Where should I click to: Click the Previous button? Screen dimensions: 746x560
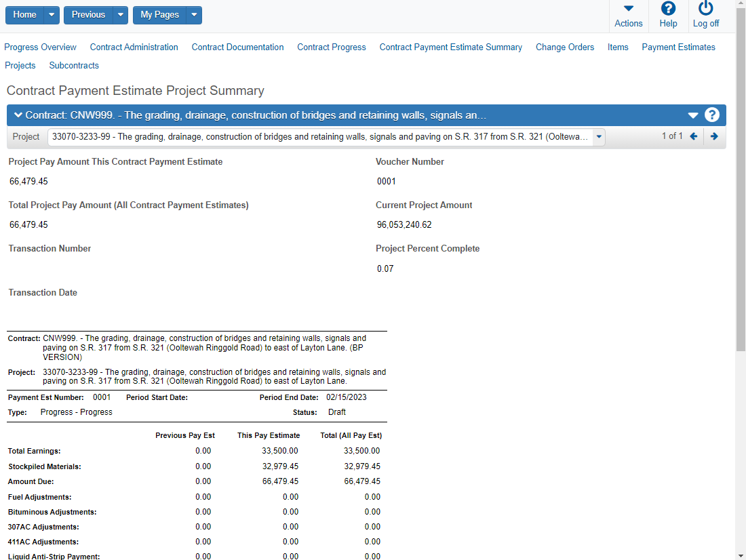(x=88, y=15)
